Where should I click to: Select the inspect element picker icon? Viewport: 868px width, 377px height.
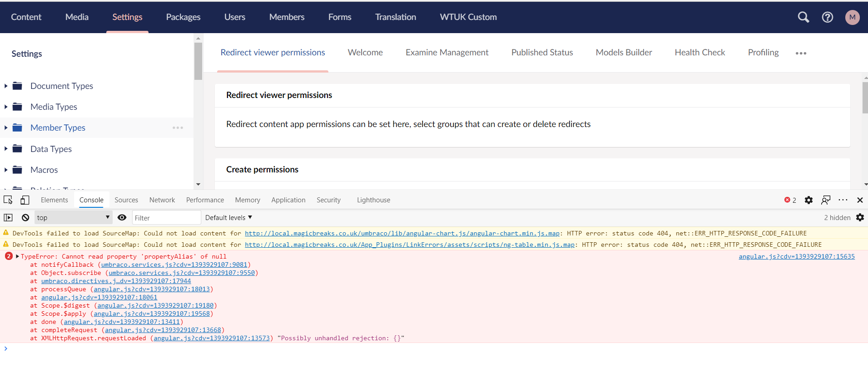(x=8, y=200)
